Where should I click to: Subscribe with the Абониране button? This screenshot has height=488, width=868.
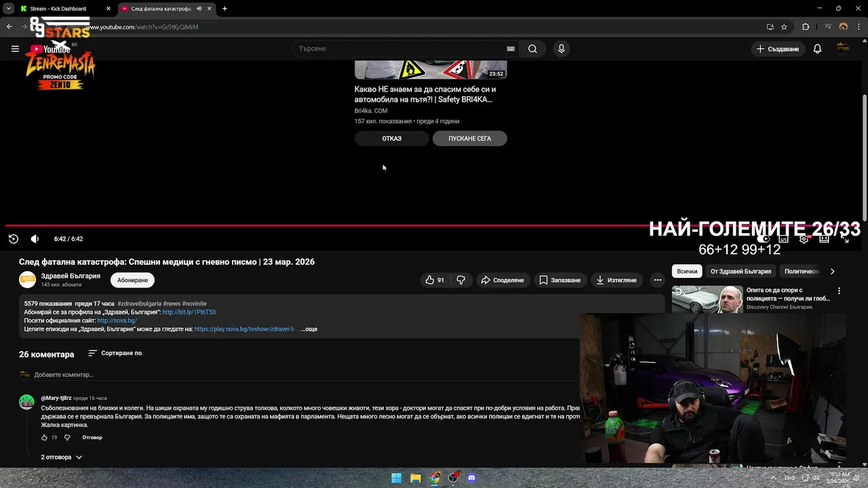(132, 280)
